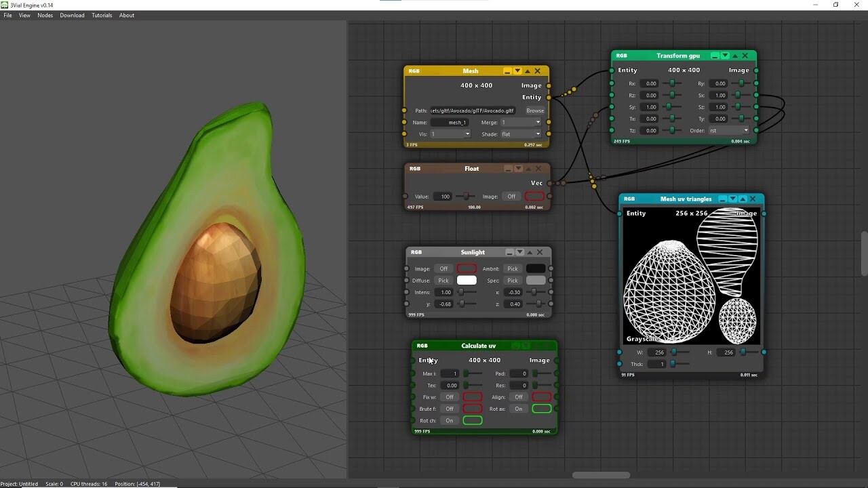Viewport: 868px width, 488px height.
Task: Click the RGB badge on the Transform gpu node
Action: click(623, 56)
